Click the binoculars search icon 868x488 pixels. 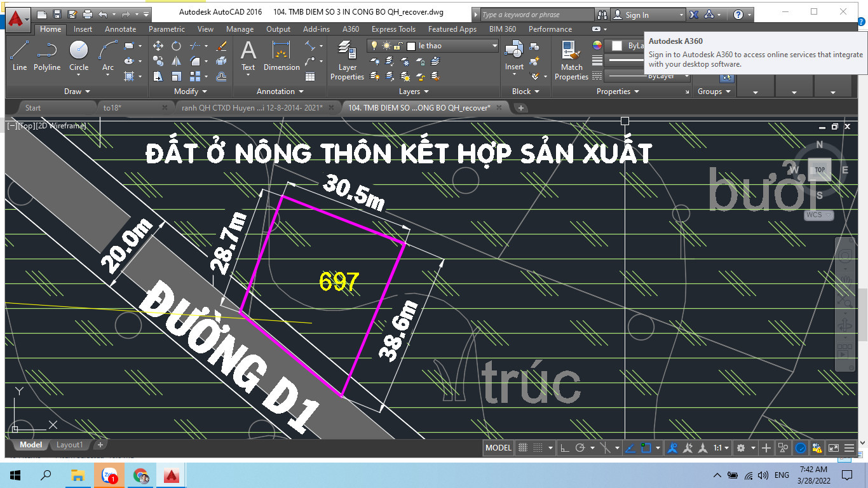pyautogui.click(x=602, y=14)
